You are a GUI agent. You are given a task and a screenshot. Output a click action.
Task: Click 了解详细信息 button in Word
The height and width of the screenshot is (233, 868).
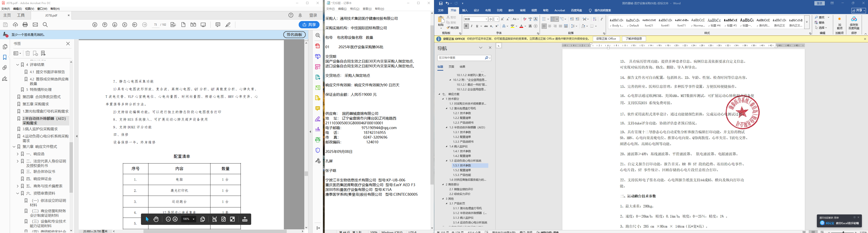pyautogui.click(x=634, y=39)
